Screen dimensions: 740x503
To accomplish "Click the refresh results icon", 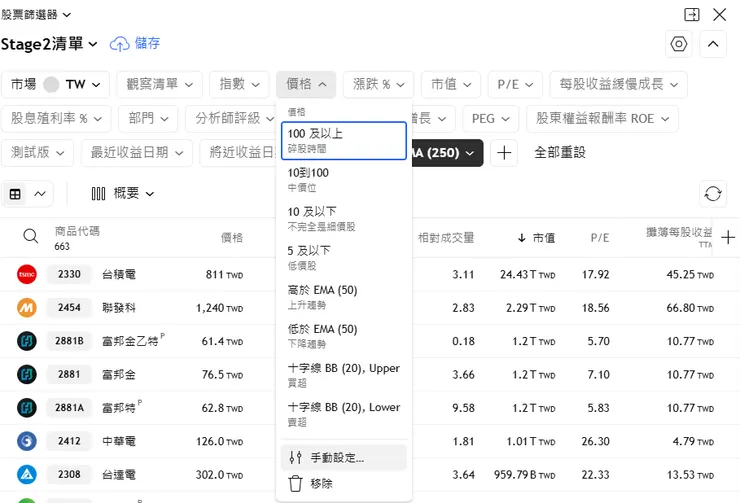I will click(x=713, y=194).
